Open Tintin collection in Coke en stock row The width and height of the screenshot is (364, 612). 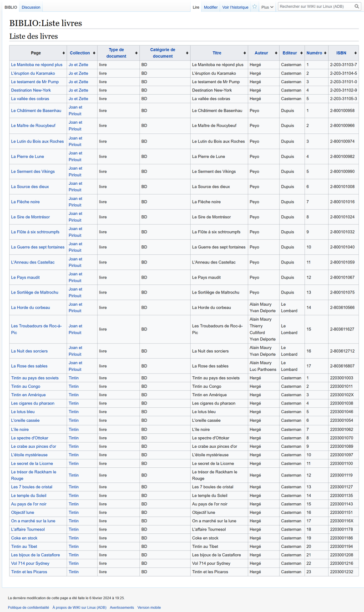[x=74, y=538]
